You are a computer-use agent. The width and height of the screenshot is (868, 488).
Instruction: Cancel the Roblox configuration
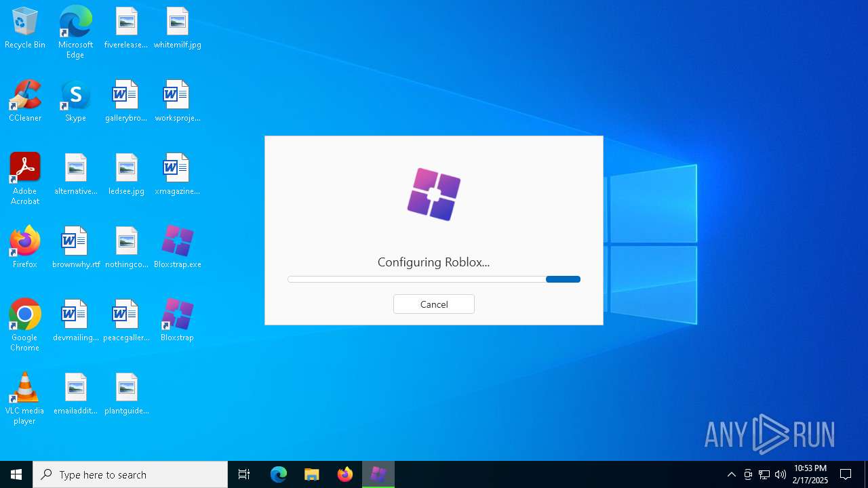pos(434,304)
